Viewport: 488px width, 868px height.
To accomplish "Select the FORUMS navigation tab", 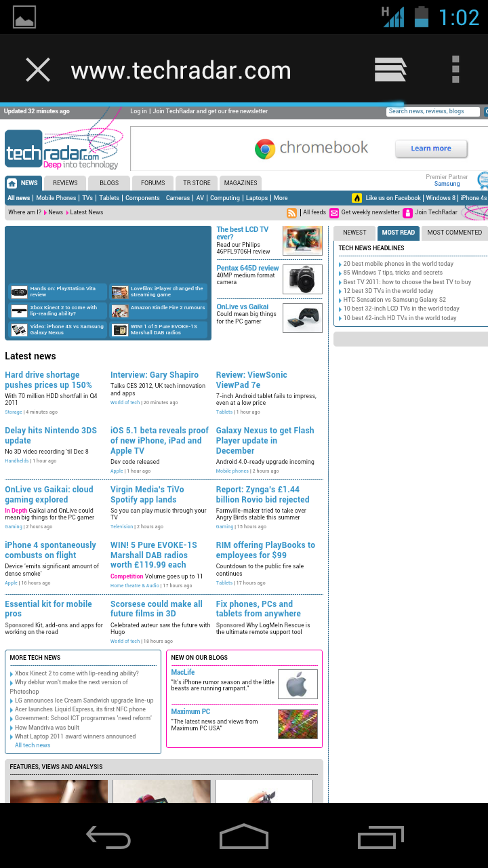I will [x=153, y=183].
